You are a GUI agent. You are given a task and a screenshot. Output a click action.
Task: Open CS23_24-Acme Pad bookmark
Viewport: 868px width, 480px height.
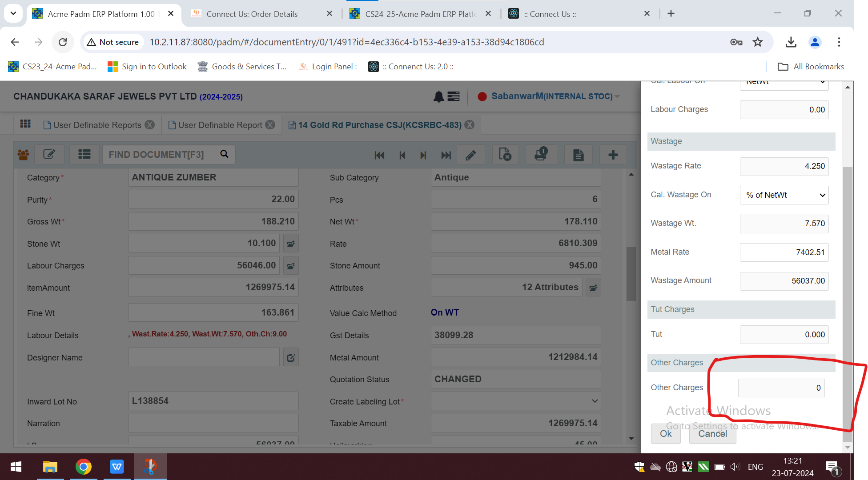52,67
